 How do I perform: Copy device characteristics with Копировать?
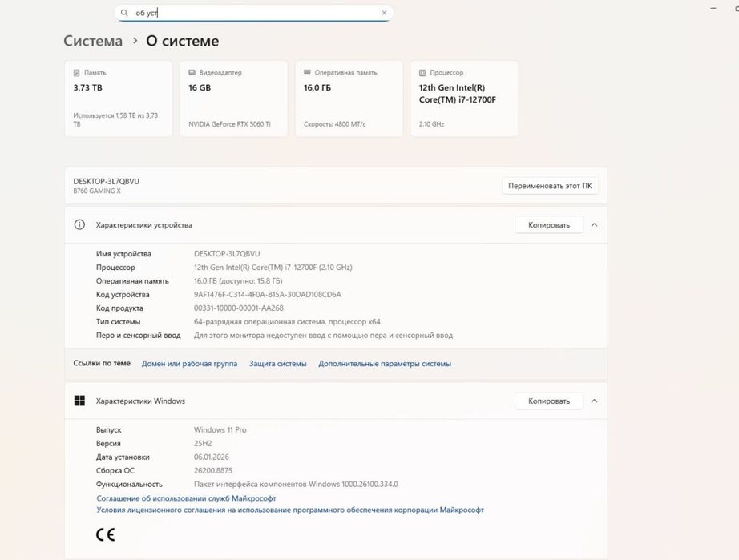(548, 225)
